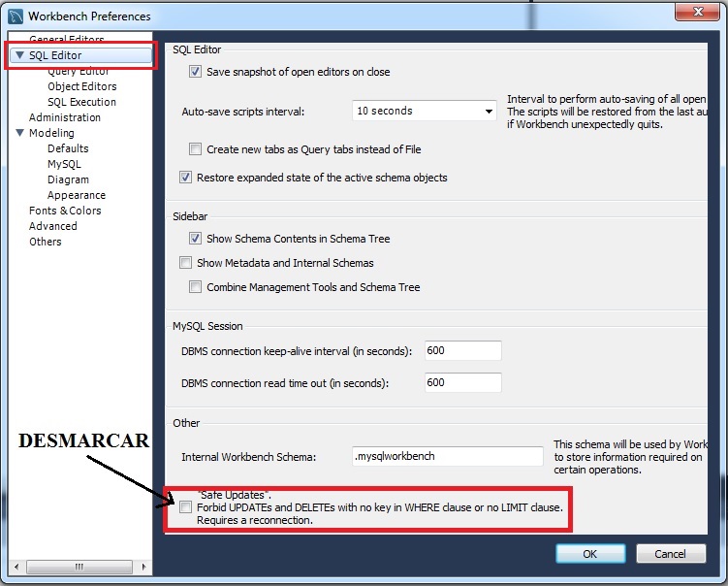Screen dimensions: 728x586
Task: Collapse the SQL Editor tree node
Action: [x=19, y=55]
